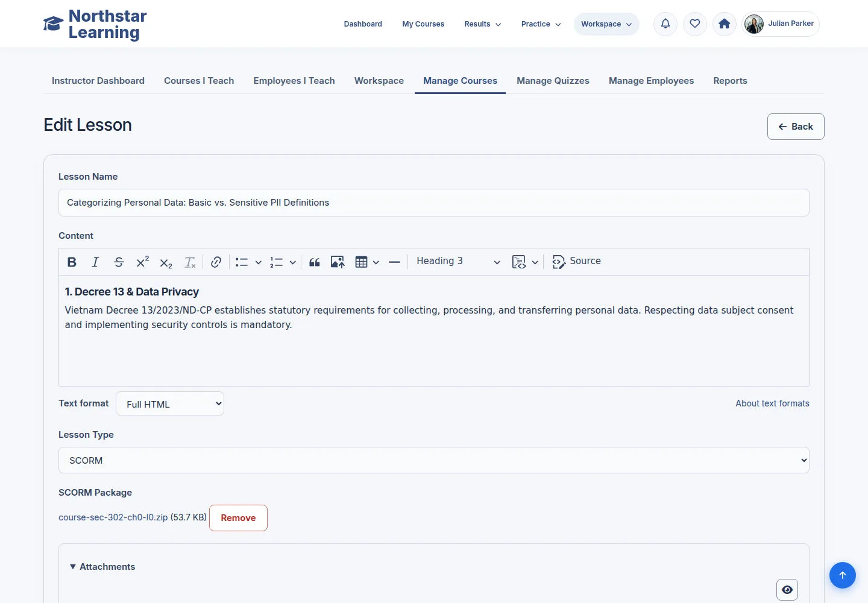Toggle bold formatting in the editor
This screenshot has width=868, height=603.
pos(72,262)
